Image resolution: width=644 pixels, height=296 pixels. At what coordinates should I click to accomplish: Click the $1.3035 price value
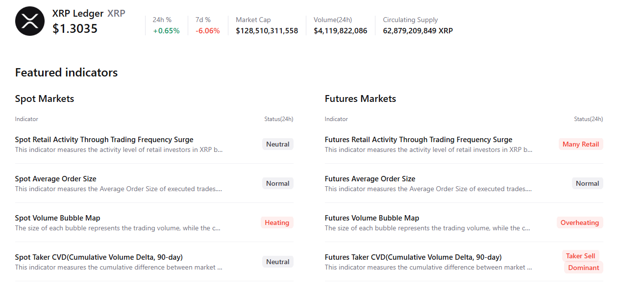pyautogui.click(x=75, y=29)
